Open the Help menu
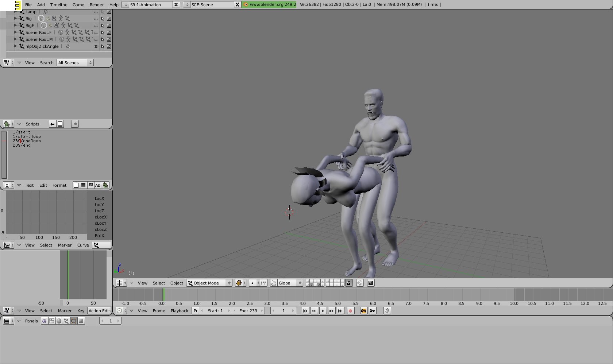The height and width of the screenshot is (364, 613). (114, 5)
